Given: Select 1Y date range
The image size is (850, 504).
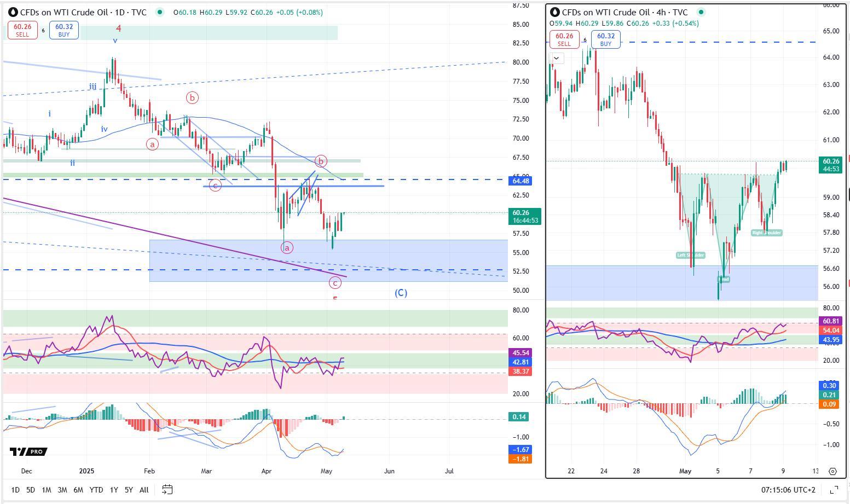Looking at the screenshot, I should point(113,490).
